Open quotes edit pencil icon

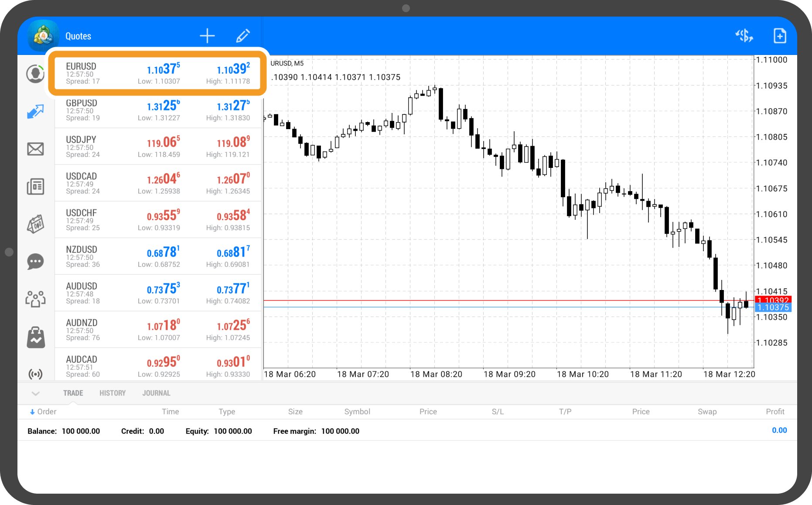[x=243, y=36]
